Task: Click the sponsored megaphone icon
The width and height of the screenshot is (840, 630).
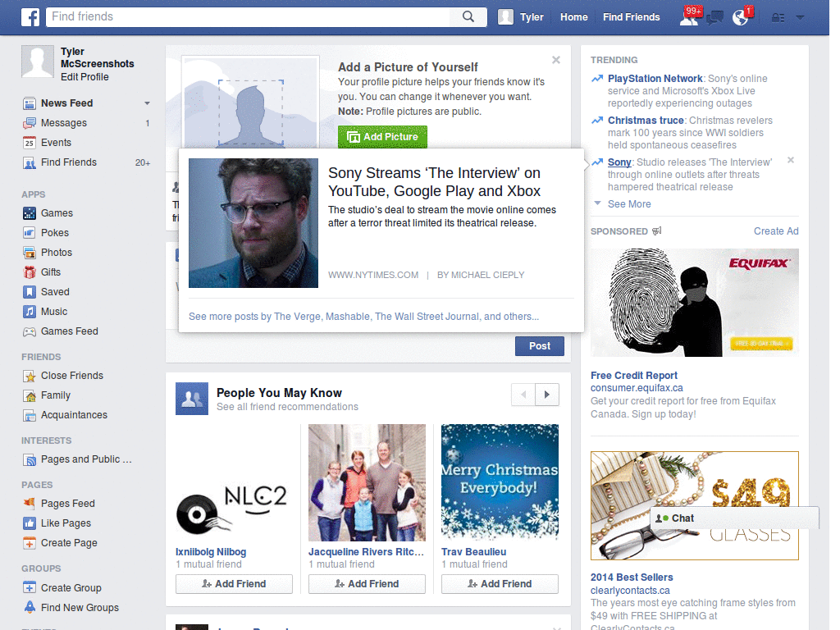Action: coord(657,231)
